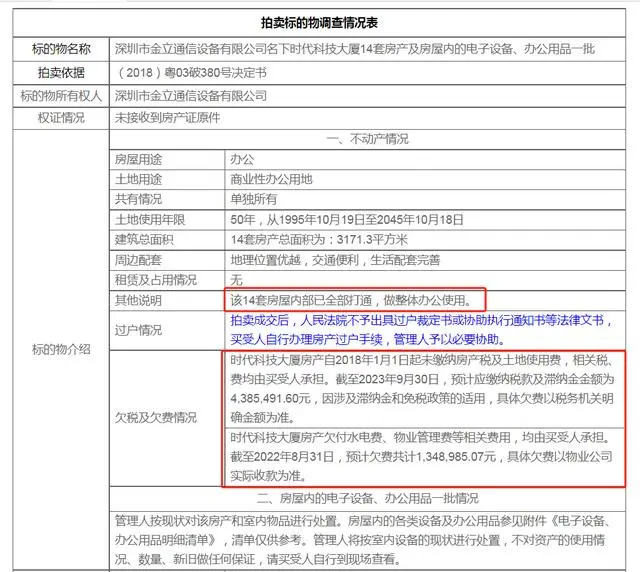This screenshot has width=640, height=572.
Task: Click the title 拍卖标的物调查情况表
Action: [319, 23]
